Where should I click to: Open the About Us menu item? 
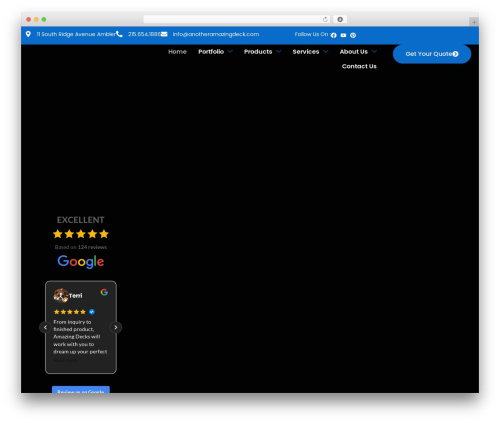[354, 52]
